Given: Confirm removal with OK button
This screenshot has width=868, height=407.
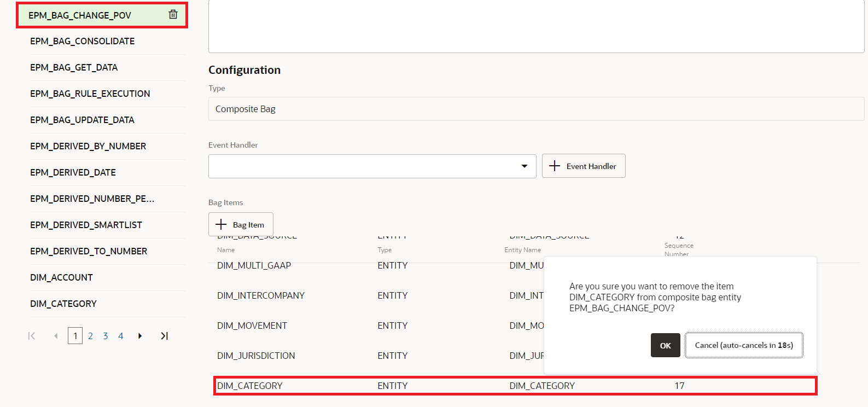Looking at the screenshot, I should click(665, 345).
